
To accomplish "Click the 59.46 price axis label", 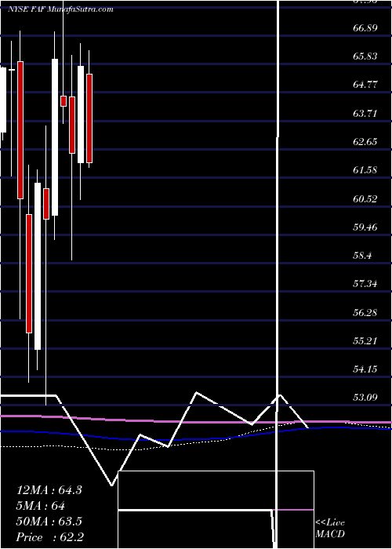I will pyautogui.click(x=365, y=227).
